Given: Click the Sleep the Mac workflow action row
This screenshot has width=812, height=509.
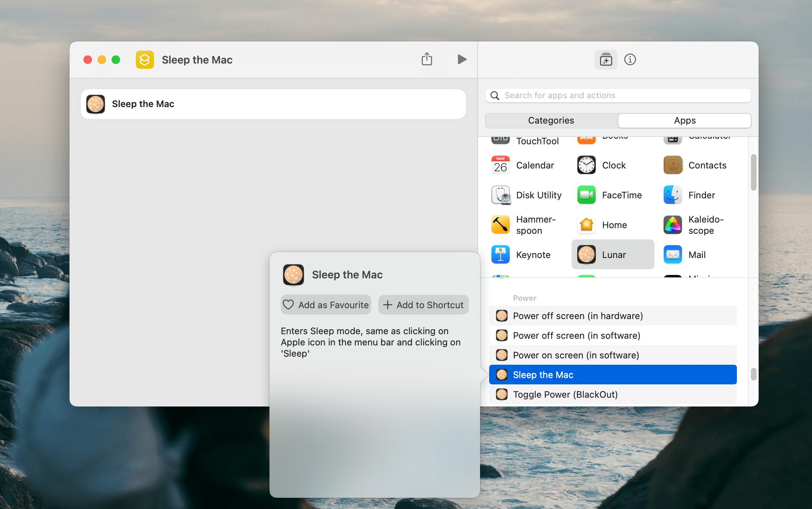Looking at the screenshot, I should point(273,104).
